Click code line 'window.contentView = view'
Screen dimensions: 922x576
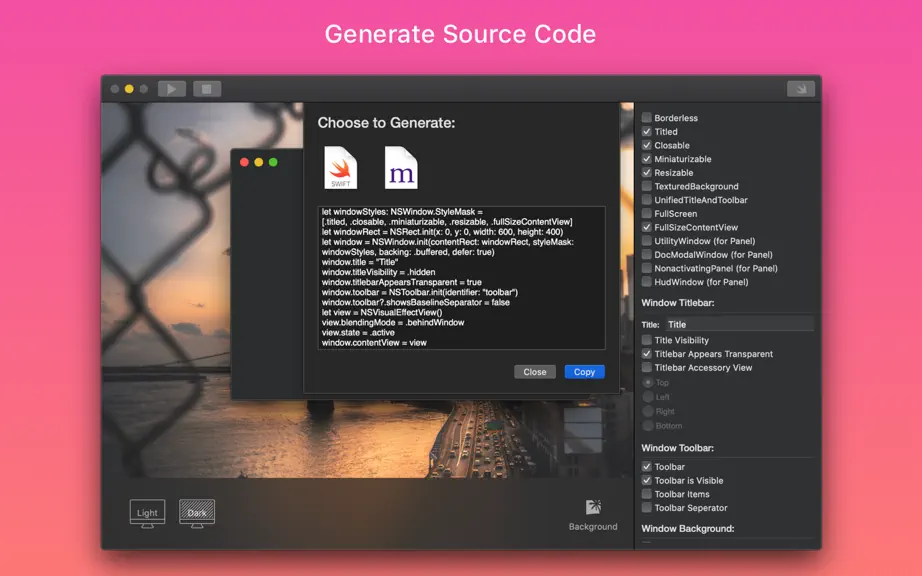tap(374, 343)
